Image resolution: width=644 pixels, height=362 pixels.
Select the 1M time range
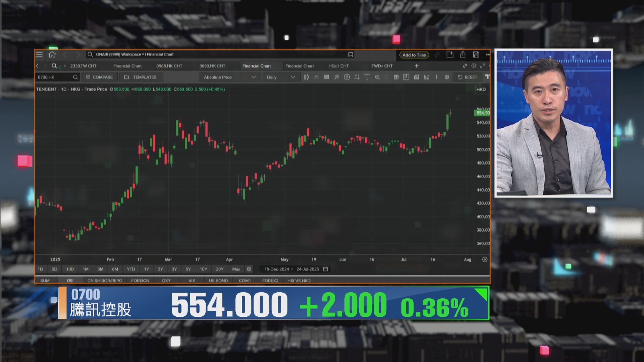86,269
